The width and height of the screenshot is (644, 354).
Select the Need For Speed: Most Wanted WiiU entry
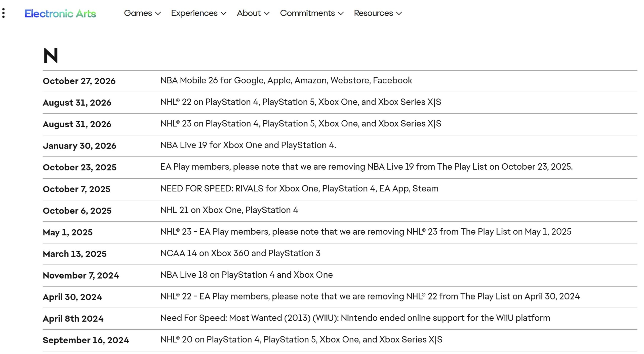(355, 318)
